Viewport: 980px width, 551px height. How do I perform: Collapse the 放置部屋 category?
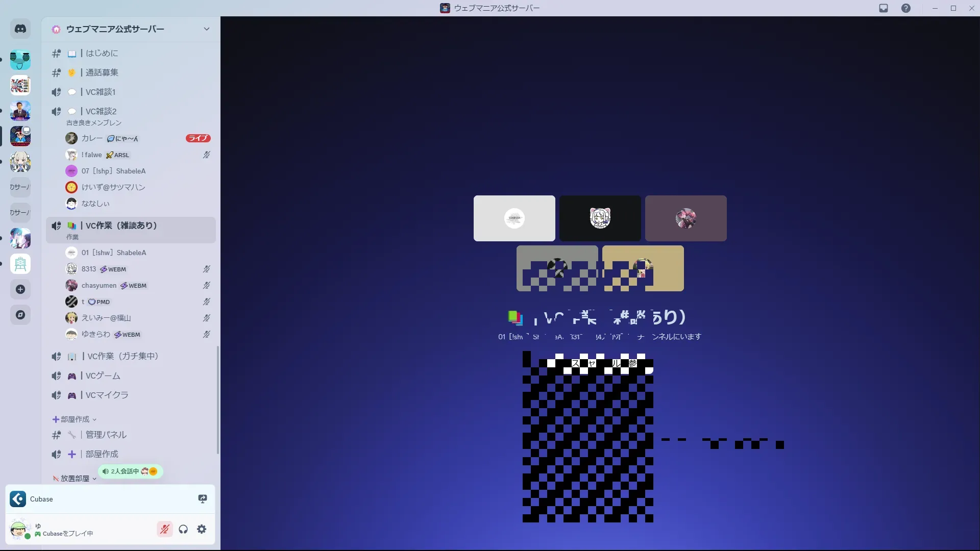point(75,479)
